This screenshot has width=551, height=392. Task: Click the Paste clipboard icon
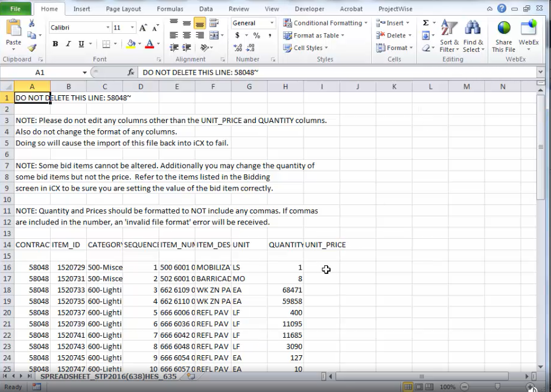coord(14,28)
